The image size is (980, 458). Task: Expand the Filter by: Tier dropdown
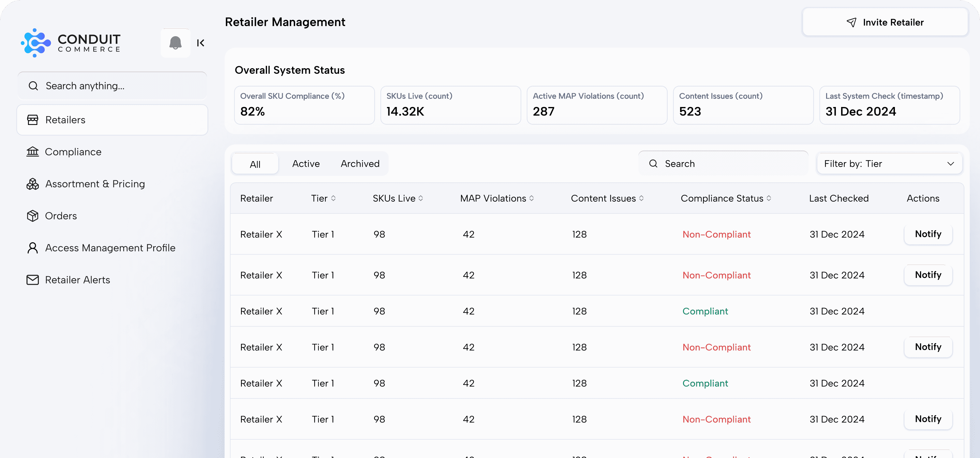pyautogui.click(x=889, y=164)
